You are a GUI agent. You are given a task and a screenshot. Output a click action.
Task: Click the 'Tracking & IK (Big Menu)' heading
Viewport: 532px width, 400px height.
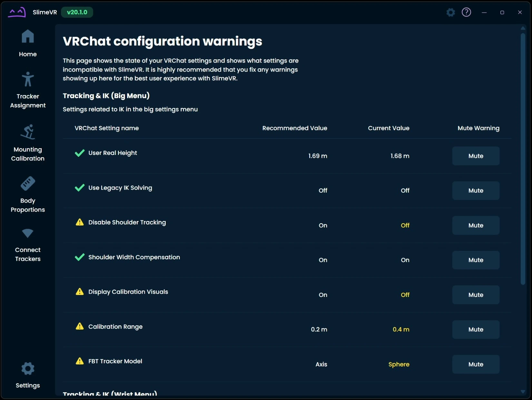pyautogui.click(x=106, y=96)
